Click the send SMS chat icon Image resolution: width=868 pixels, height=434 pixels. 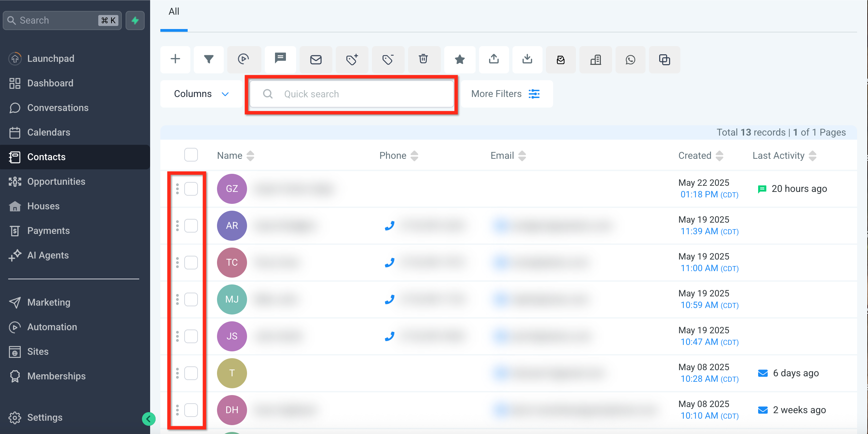point(280,59)
